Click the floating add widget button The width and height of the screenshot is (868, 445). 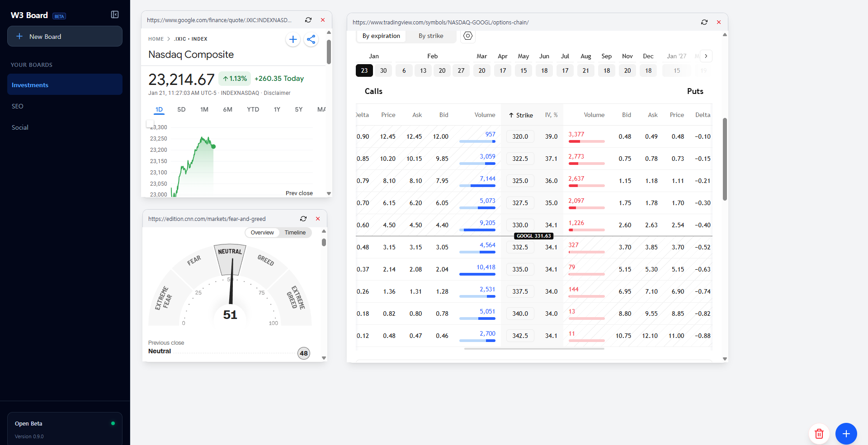[846, 434]
